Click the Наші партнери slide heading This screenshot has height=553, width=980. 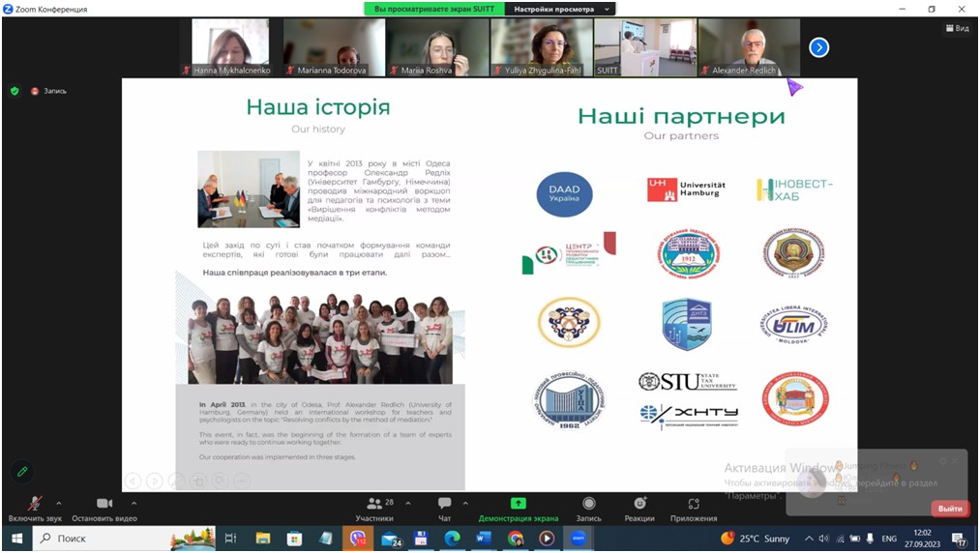[681, 116]
